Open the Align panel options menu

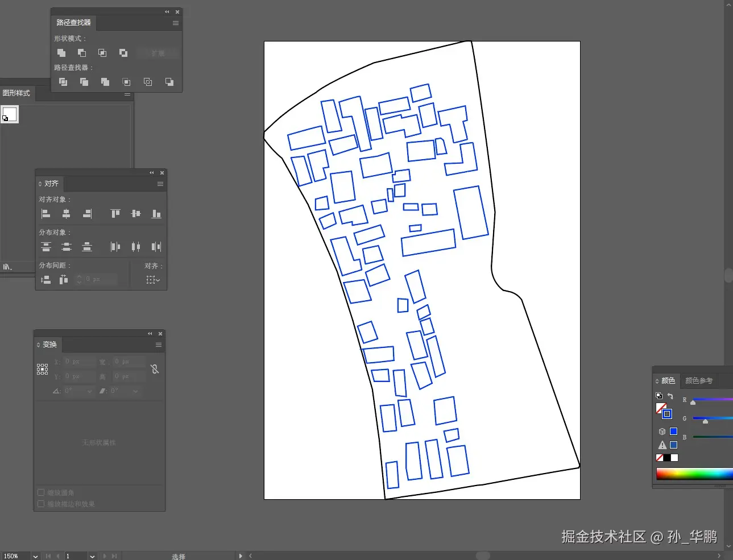(x=160, y=184)
